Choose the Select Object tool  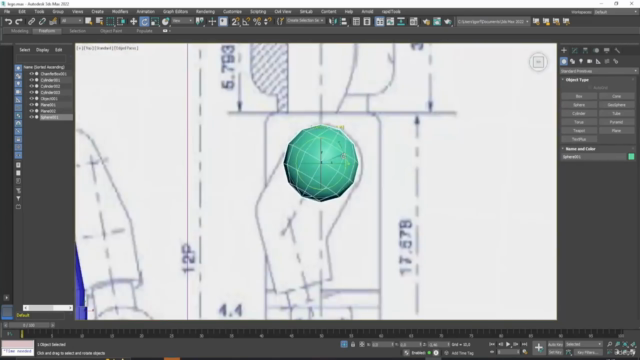tap(89, 22)
